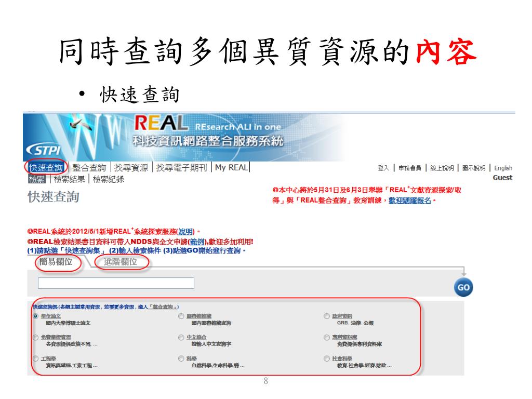The height and width of the screenshot is (399, 532).
Task: Open 線上說明 help link
Action: [442, 168]
